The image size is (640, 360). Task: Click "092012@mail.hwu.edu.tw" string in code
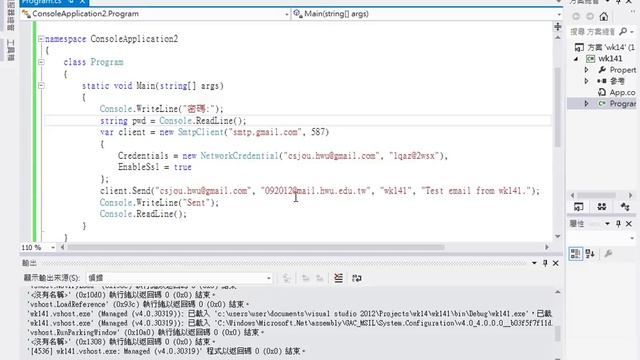[x=315, y=191]
